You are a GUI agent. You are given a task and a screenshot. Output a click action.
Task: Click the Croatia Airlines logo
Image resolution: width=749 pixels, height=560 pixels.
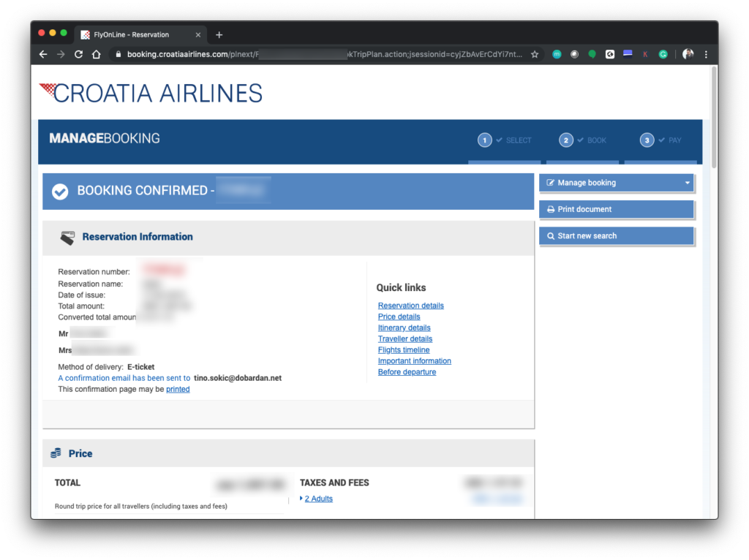(x=151, y=93)
